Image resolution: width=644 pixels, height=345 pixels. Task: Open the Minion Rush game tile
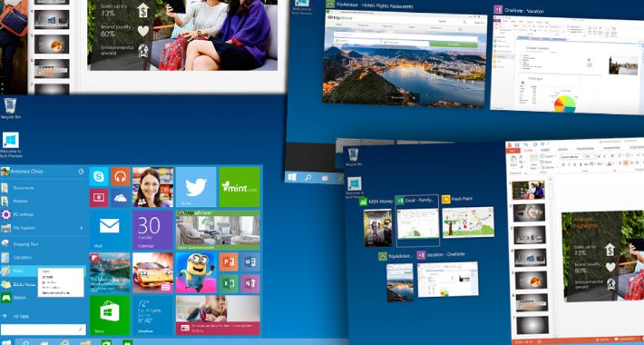coord(196,272)
